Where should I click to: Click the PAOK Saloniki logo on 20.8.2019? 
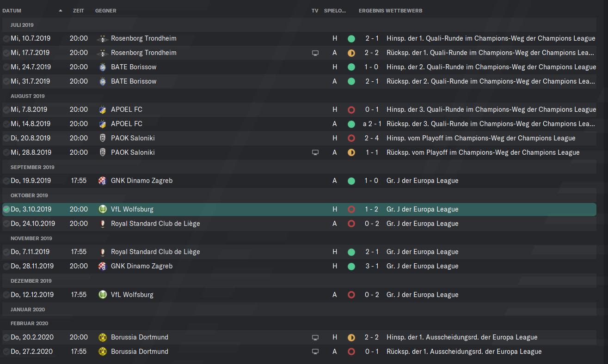[x=103, y=138]
